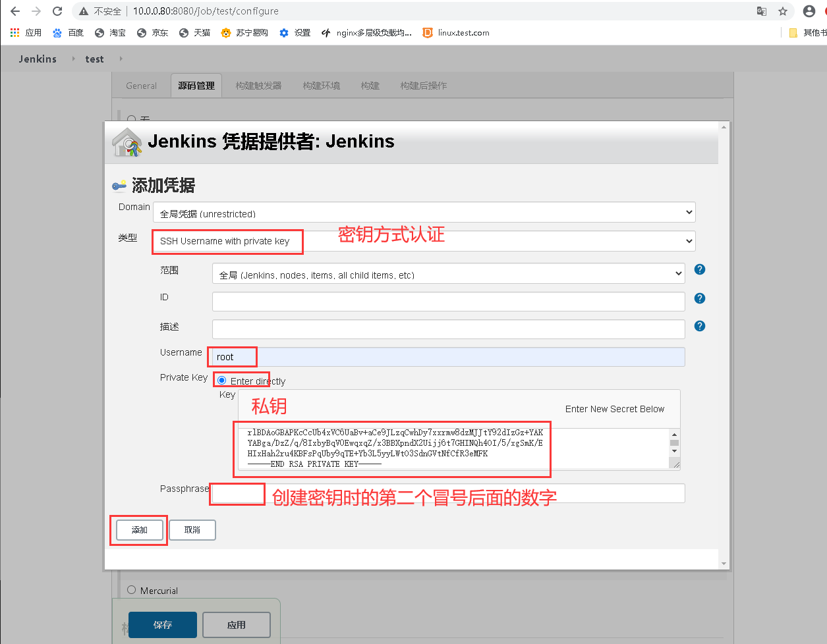Click the browser forward arrow

pyautogui.click(x=36, y=11)
